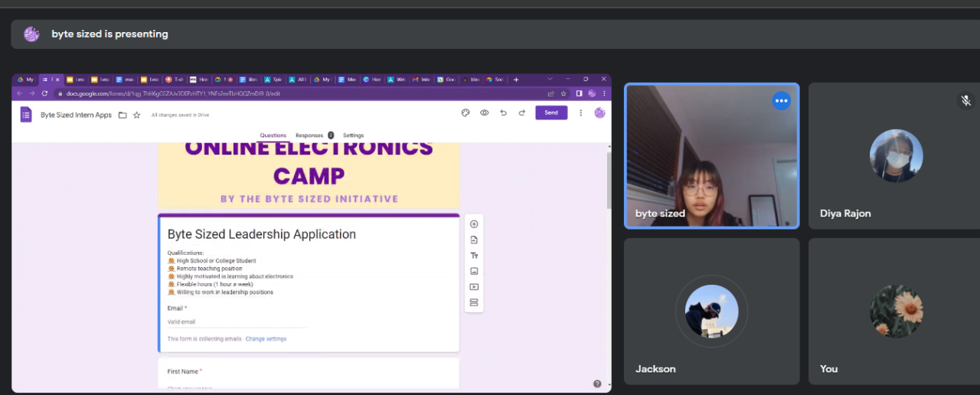Image resolution: width=980 pixels, height=395 pixels.
Task: Click Chrome profile avatar in browser toolbar
Action: 592,93
